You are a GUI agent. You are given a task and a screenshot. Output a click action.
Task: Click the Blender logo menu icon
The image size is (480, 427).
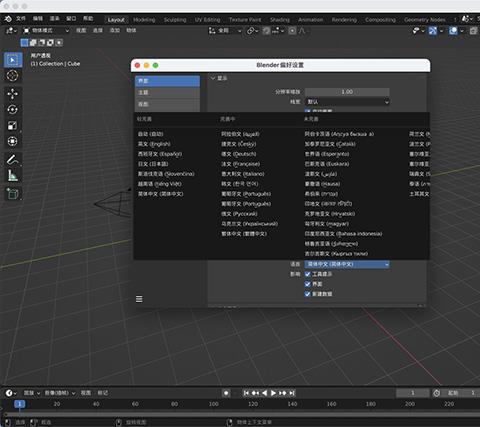pyautogui.click(x=8, y=19)
